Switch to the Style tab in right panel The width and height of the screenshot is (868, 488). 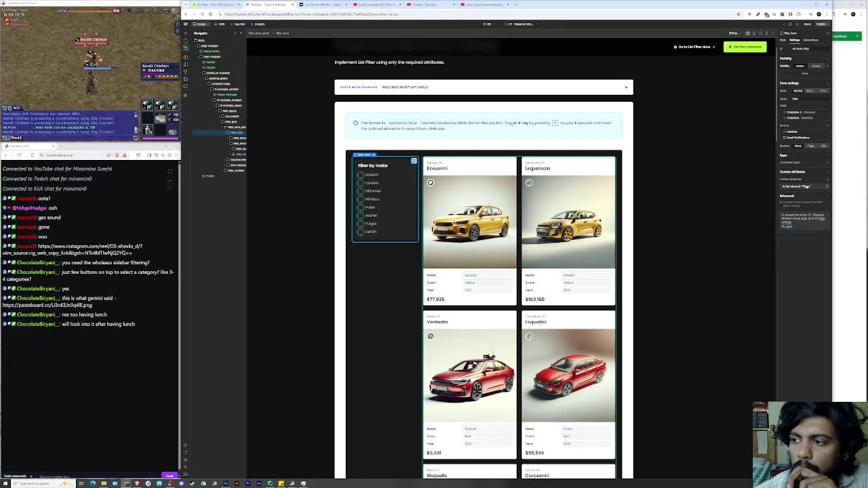click(x=783, y=40)
